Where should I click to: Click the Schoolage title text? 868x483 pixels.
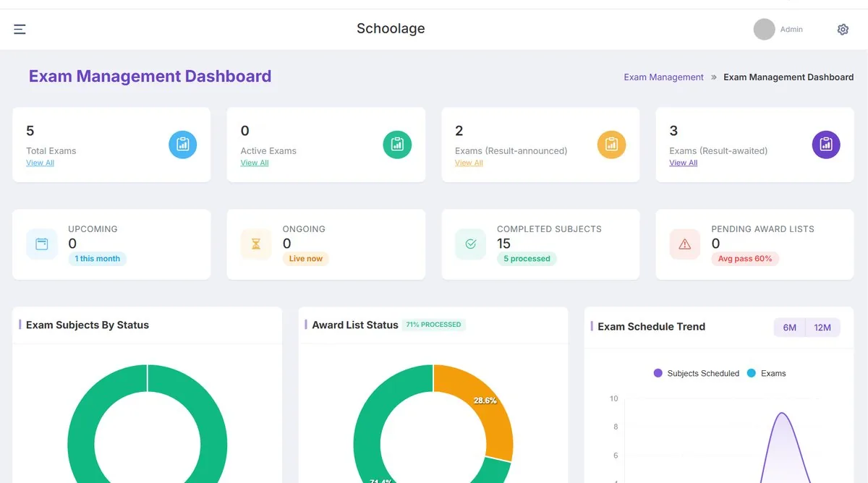click(x=391, y=29)
